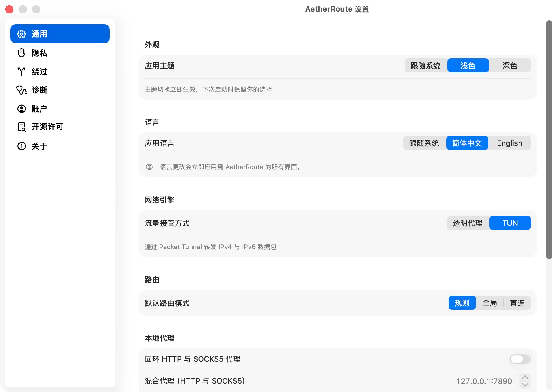Select the 深色 theme
Screen dimensions: 560x392
(x=510, y=66)
